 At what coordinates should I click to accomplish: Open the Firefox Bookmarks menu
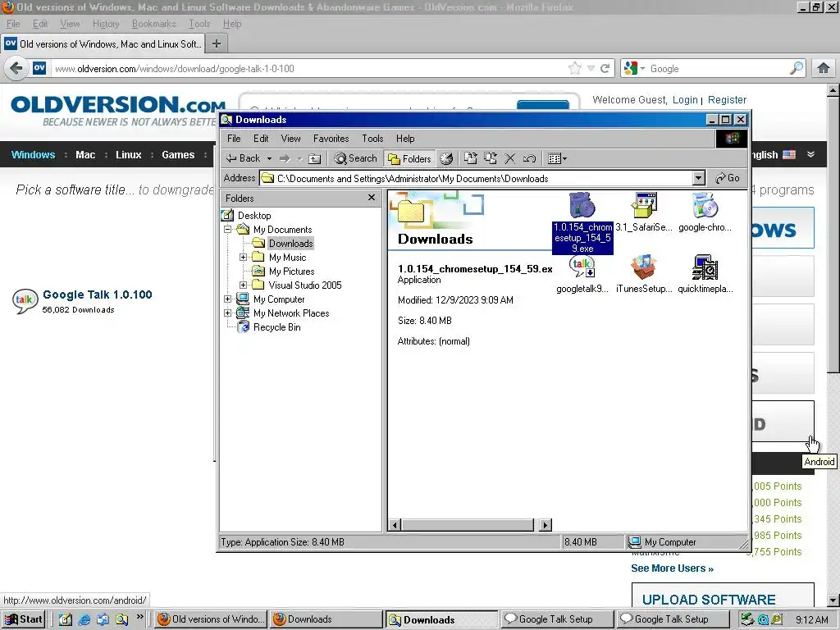pos(153,24)
